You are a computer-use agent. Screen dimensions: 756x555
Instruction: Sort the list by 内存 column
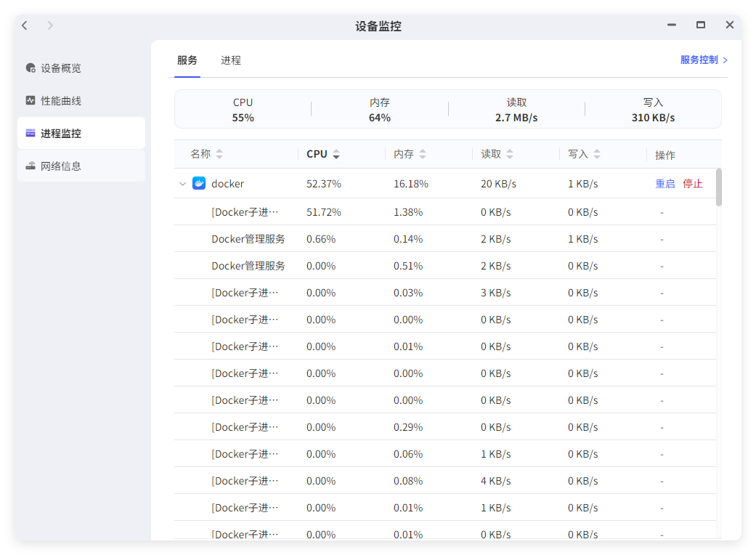423,155
